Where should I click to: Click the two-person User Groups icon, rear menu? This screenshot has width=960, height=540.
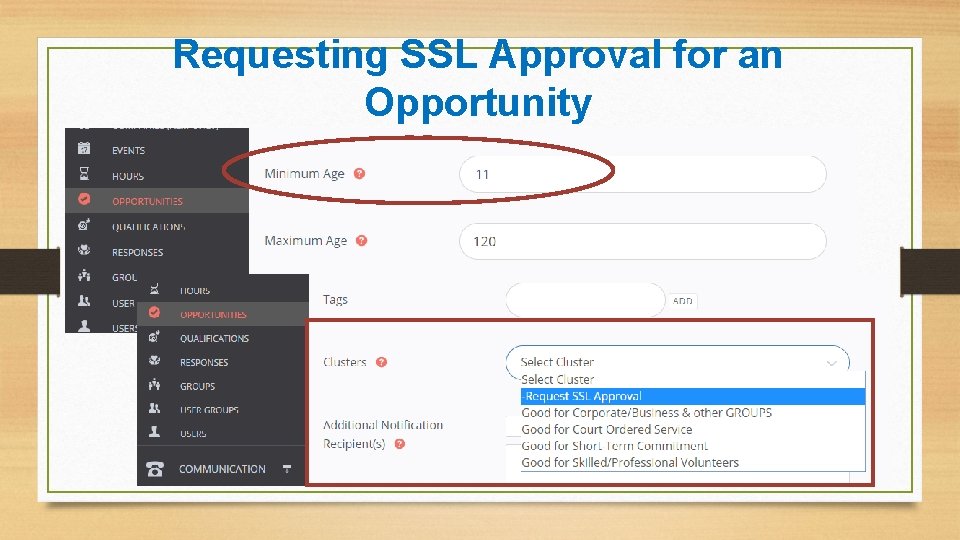click(84, 301)
